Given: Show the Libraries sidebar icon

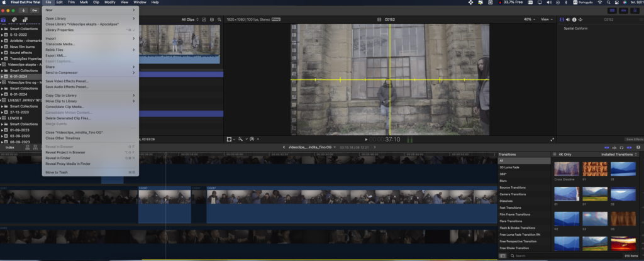Looking at the screenshot, I should pos(3,19).
